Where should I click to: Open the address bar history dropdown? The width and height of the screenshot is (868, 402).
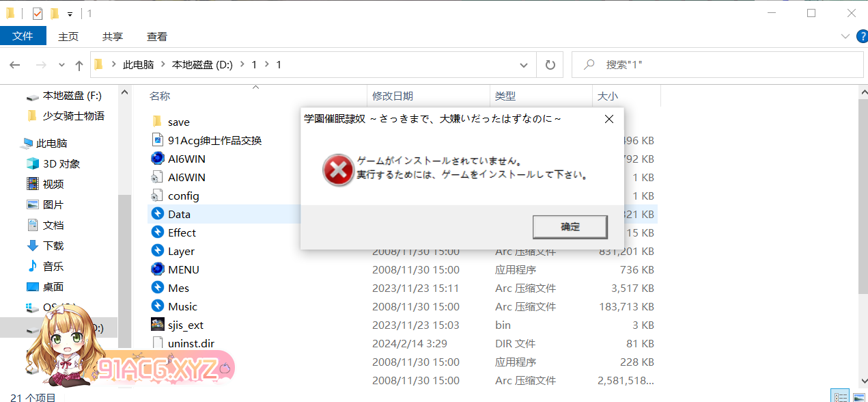coord(524,65)
